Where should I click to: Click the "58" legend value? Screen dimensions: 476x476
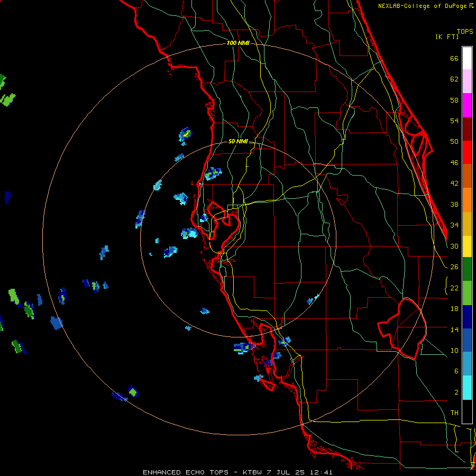pyautogui.click(x=454, y=100)
